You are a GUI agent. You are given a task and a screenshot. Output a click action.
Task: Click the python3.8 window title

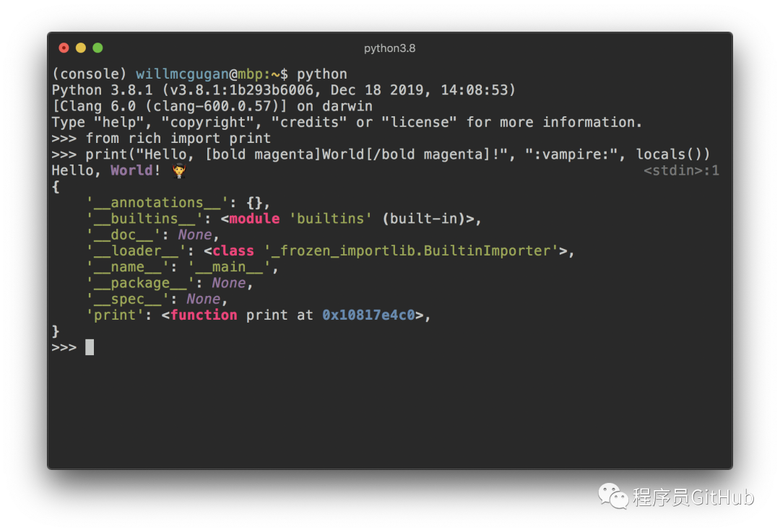tap(389, 48)
